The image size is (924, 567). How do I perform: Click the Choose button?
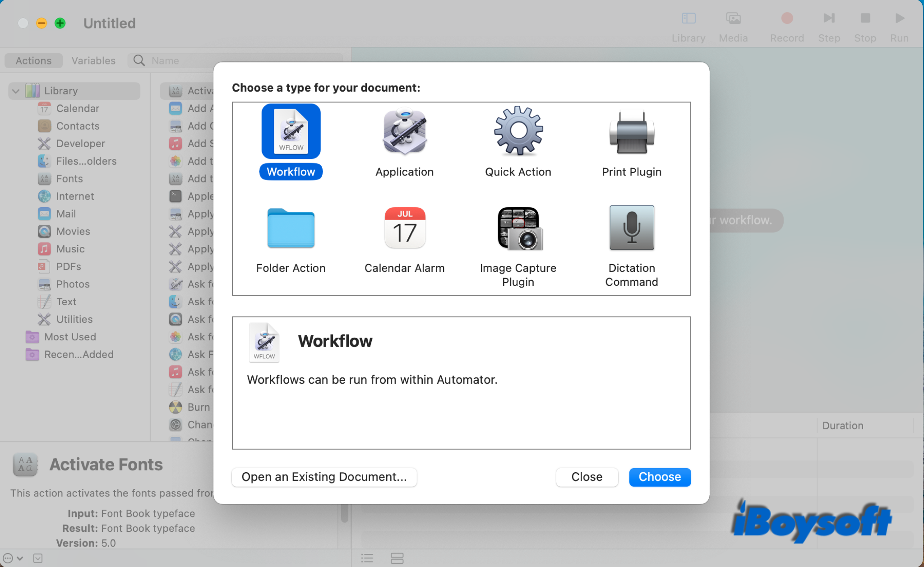(659, 477)
